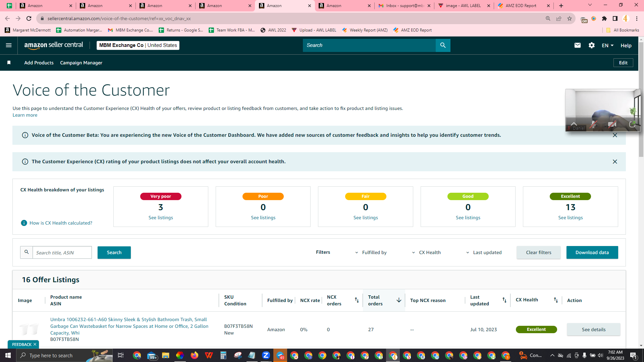Bookmark this page with the star icon
This screenshot has height=362, width=644.
[x=570, y=18]
